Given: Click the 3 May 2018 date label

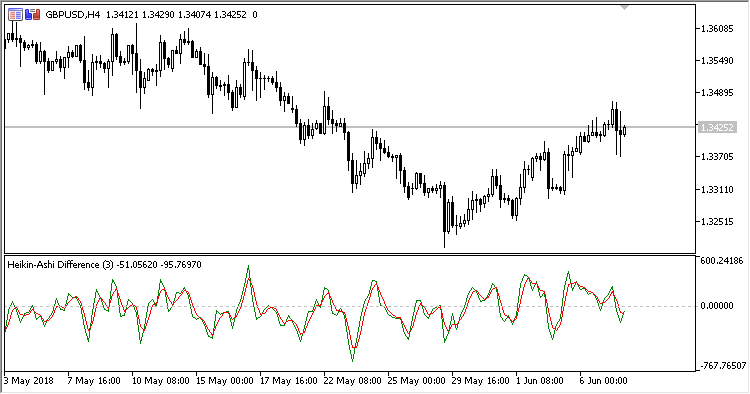Looking at the screenshot, I should (x=29, y=381).
